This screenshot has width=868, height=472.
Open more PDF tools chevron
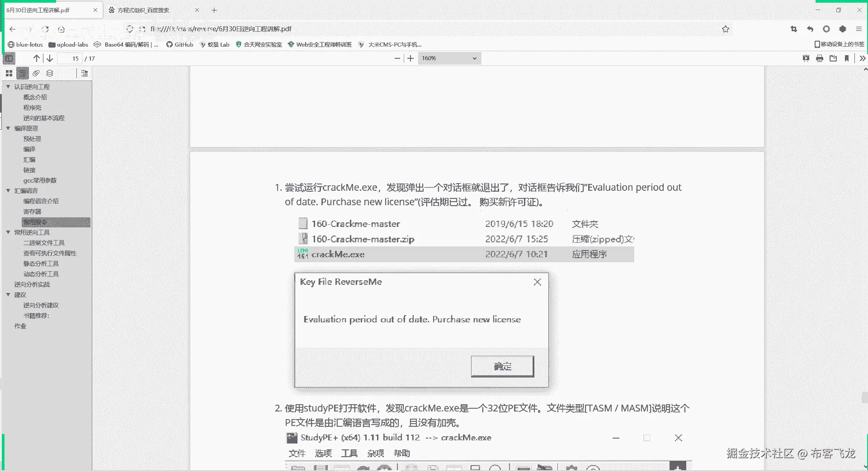[x=862, y=58]
